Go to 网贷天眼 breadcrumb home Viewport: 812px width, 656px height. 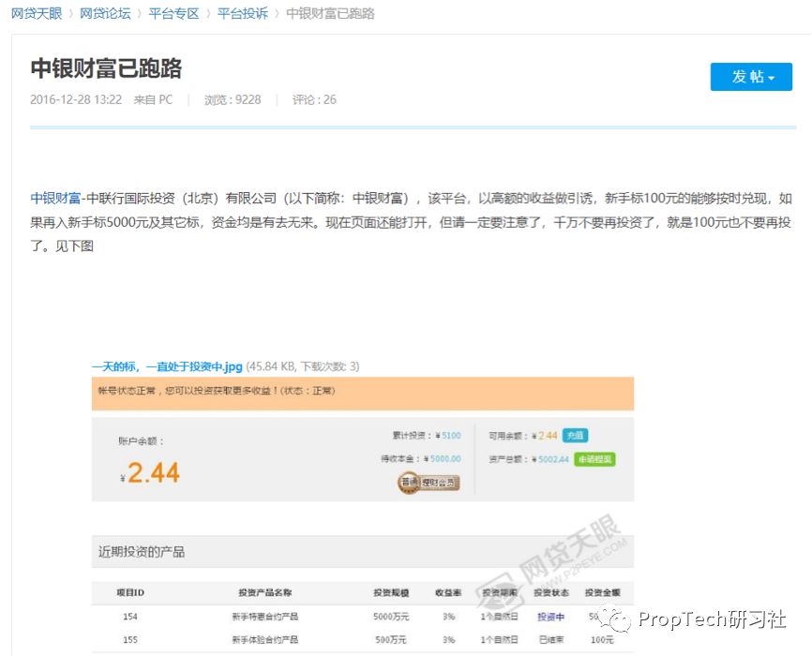pos(37,13)
